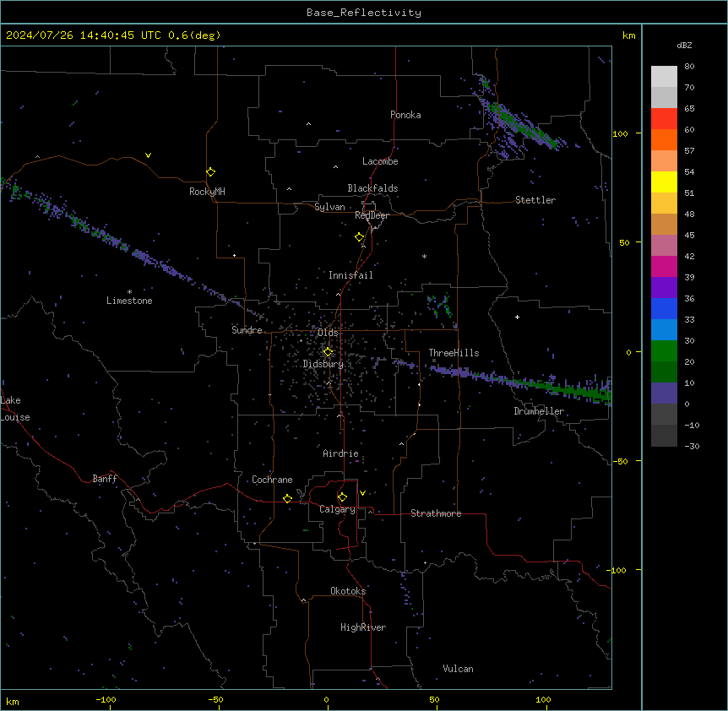This screenshot has height=711, width=728.
Task: Click the light gray 70-80 dBZ swatch
Action: [x=664, y=77]
